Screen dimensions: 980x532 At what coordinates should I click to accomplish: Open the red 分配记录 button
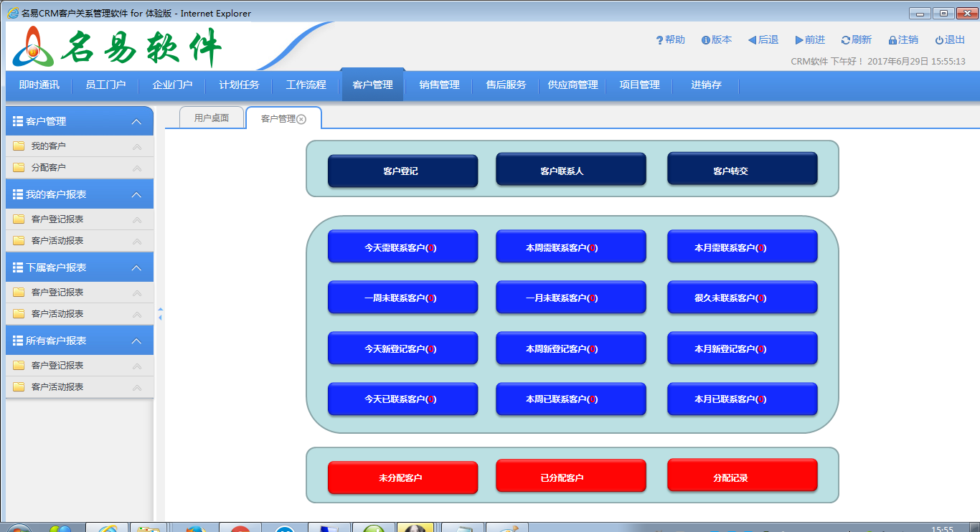coord(743,475)
